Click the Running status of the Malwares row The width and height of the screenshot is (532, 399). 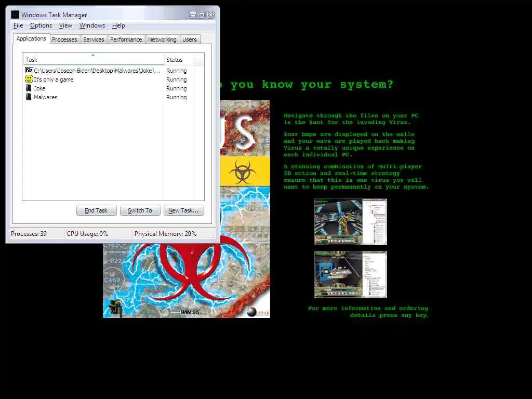[x=177, y=97]
